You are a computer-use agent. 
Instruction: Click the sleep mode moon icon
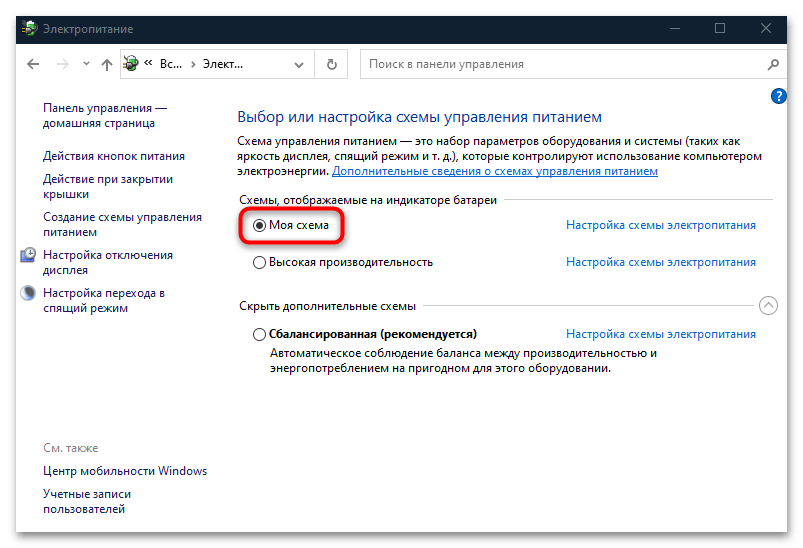click(29, 294)
